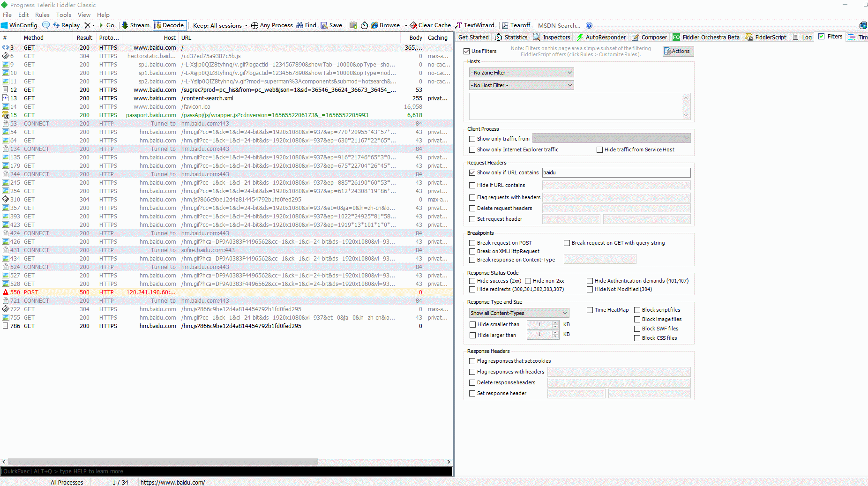This screenshot has width=868, height=486.
Task: Enable Hide if URL contains
Action: pyautogui.click(x=472, y=186)
